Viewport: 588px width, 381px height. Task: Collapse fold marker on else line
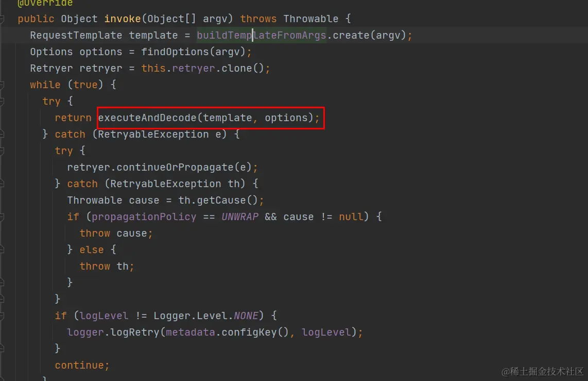(2, 250)
